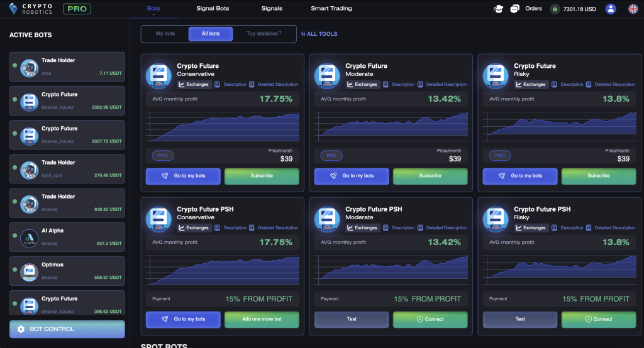Open Description of Crypto Future PSH Moderate
The width and height of the screenshot is (644, 348).
click(399, 228)
